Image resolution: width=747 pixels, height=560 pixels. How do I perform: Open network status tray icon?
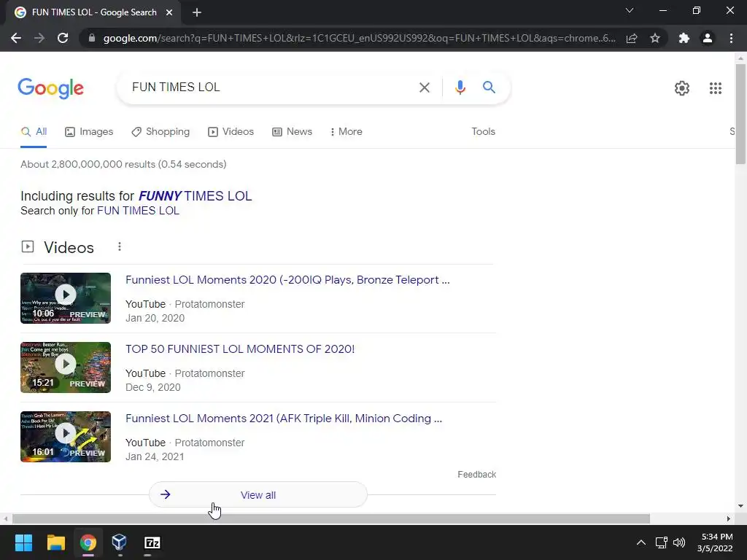tap(661, 542)
